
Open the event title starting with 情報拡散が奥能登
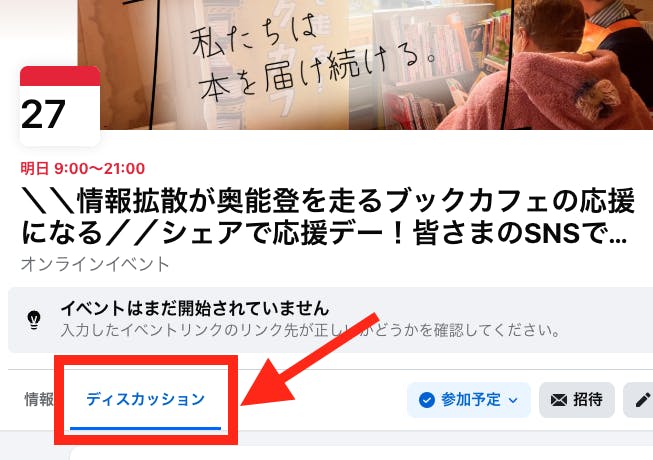pos(328,216)
